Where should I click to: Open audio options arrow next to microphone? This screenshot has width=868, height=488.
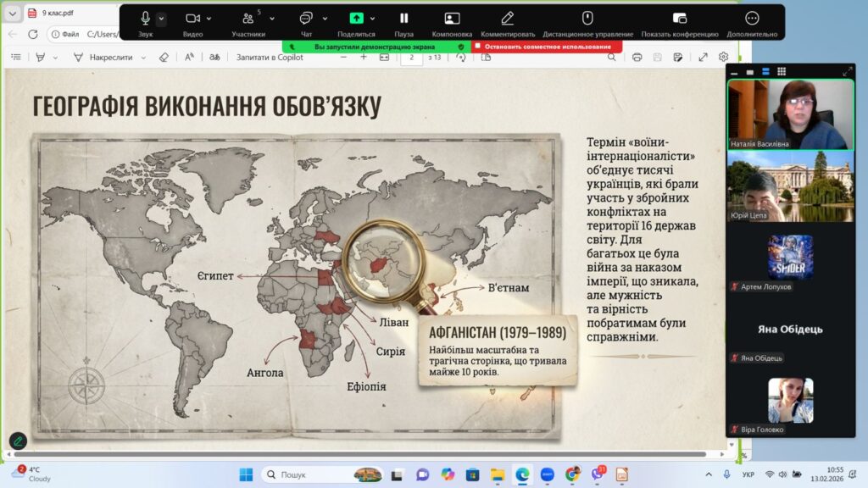(x=162, y=18)
